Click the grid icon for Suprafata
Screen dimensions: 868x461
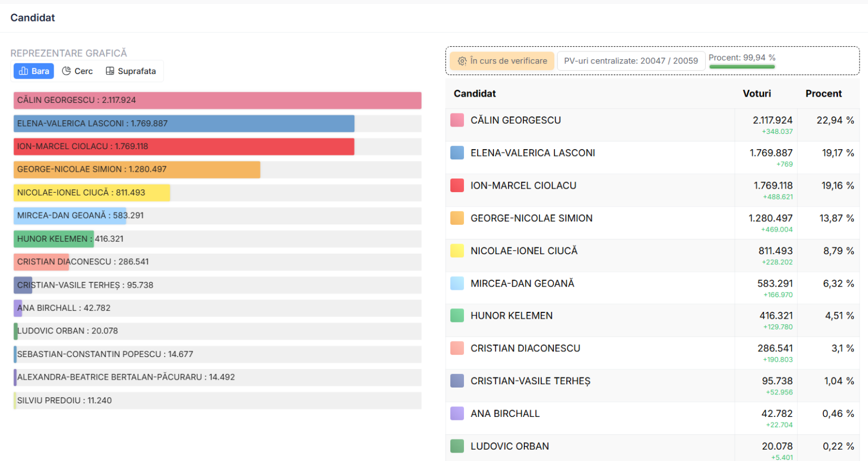tap(110, 71)
